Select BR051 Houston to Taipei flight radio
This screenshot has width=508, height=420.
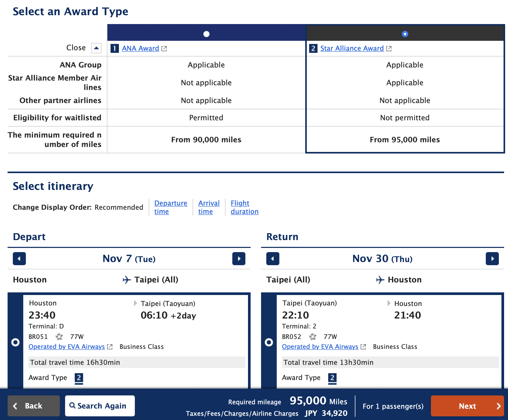[x=15, y=342]
